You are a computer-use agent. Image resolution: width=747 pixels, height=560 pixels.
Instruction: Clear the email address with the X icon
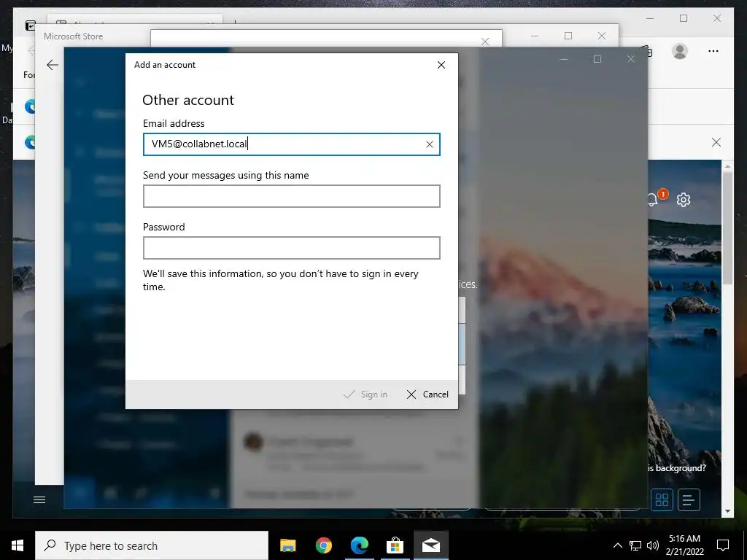click(429, 144)
